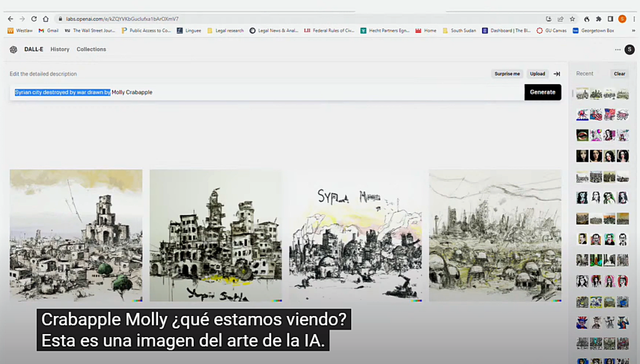Go forward in browser history
The height and width of the screenshot is (364, 640).
point(22,19)
